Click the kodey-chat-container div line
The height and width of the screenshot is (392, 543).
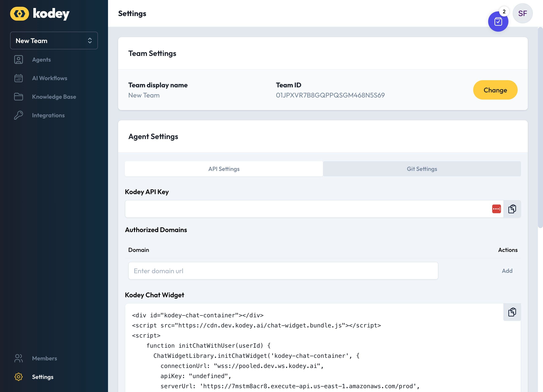pos(198,315)
